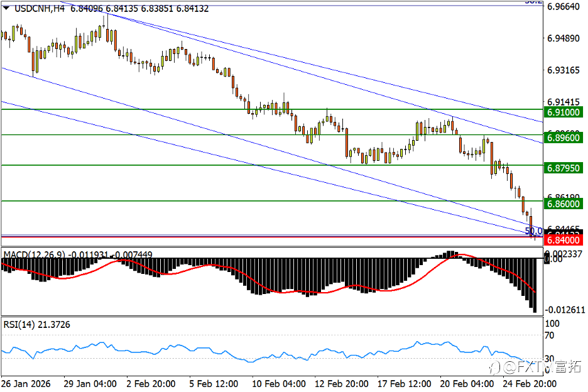Select the 6.86000 green price label
Screen dimensions: 588x392
[x=563, y=204]
